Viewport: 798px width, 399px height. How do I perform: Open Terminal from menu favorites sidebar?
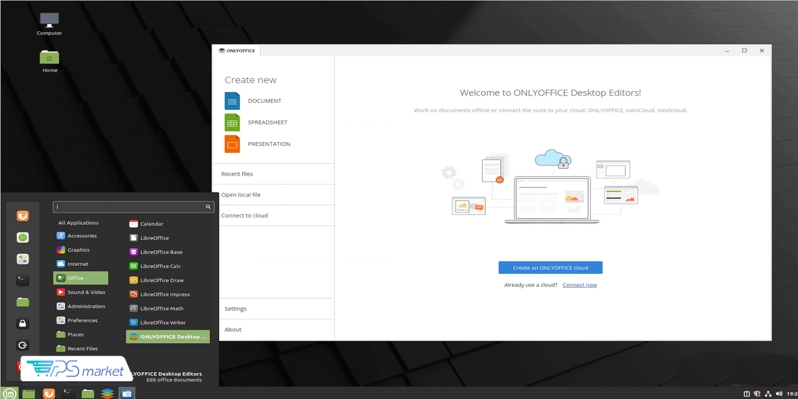coord(22,280)
